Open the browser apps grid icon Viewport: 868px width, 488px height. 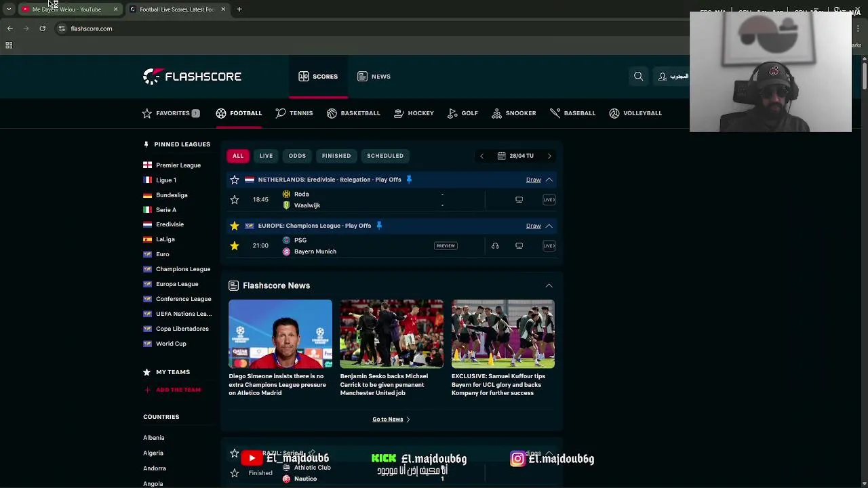click(x=9, y=45)
